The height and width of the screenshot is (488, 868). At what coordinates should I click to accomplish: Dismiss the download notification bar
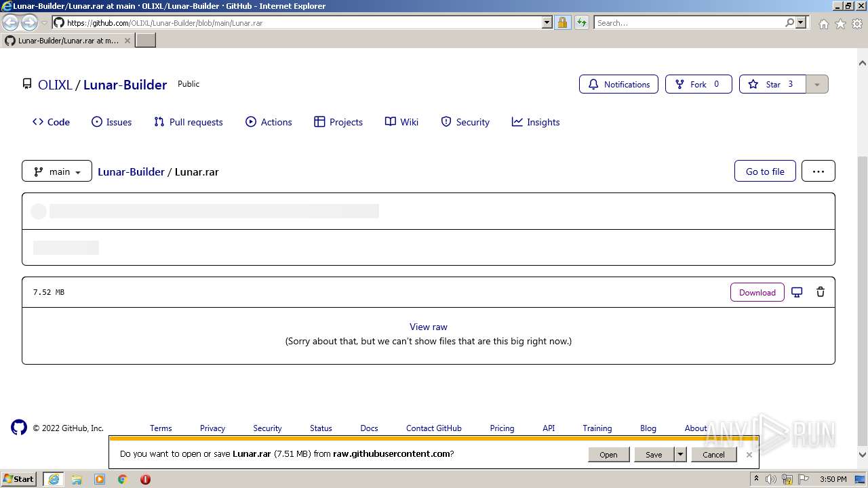(x=749, y=455)
